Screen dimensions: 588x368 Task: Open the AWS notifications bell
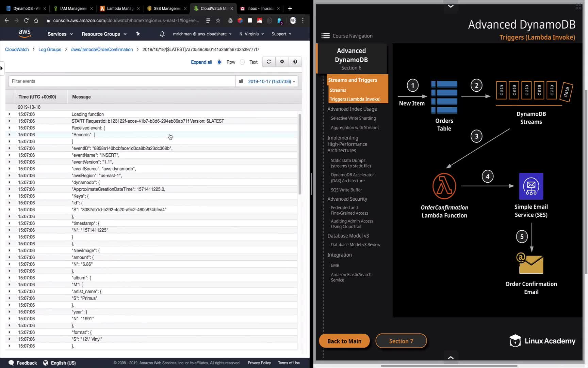[x=162, y=34]
